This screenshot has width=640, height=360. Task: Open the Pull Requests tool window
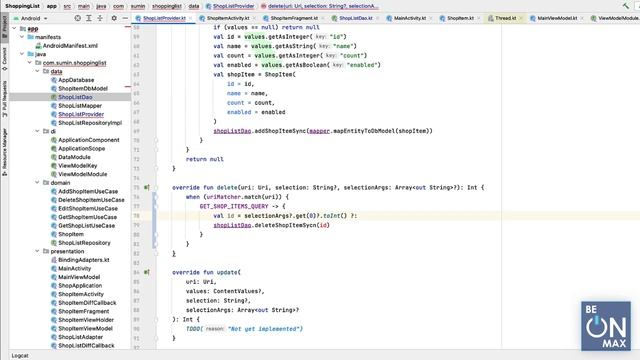tap(4, 99)
